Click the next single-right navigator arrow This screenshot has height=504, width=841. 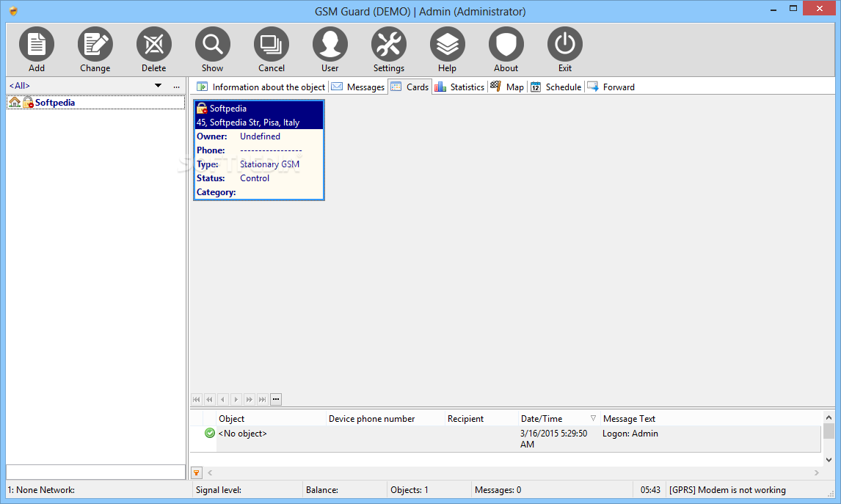(236, 399)
